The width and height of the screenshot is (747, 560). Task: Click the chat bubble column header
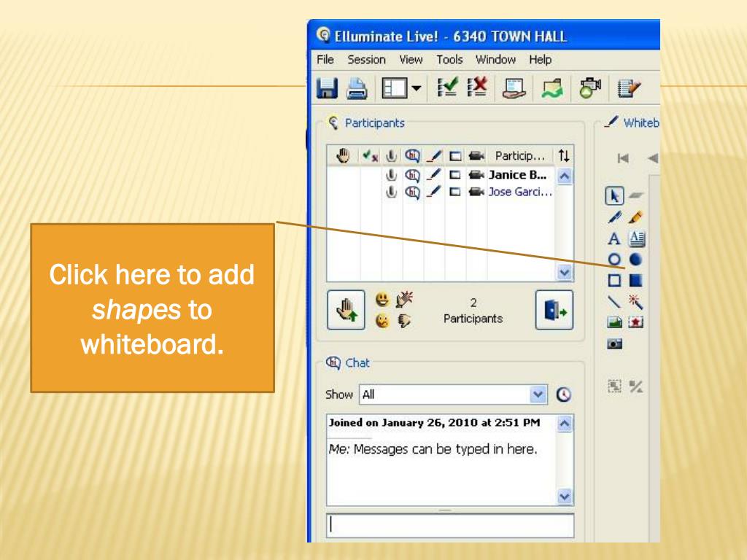(x=413, y=156)
